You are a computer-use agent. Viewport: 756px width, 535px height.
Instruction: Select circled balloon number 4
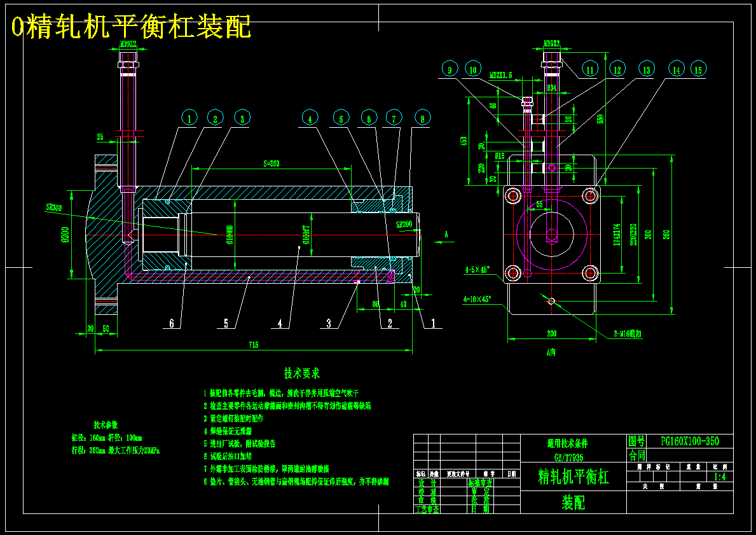pyautogui.click(x=310, y=118)
